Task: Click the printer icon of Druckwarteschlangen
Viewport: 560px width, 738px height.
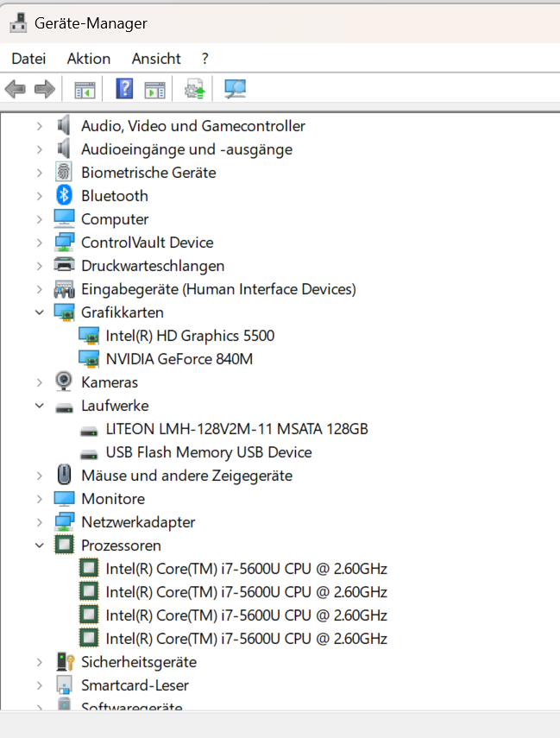Action: point(64,265)
